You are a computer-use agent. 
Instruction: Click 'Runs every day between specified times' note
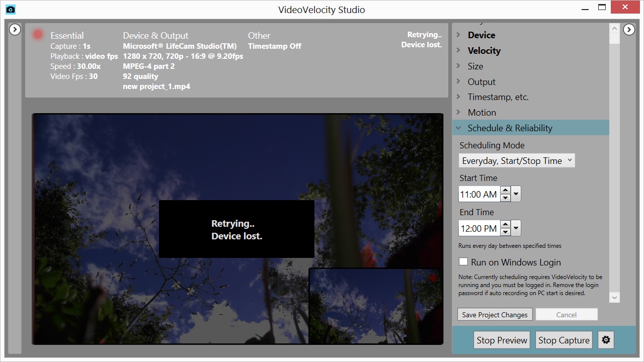510,246
